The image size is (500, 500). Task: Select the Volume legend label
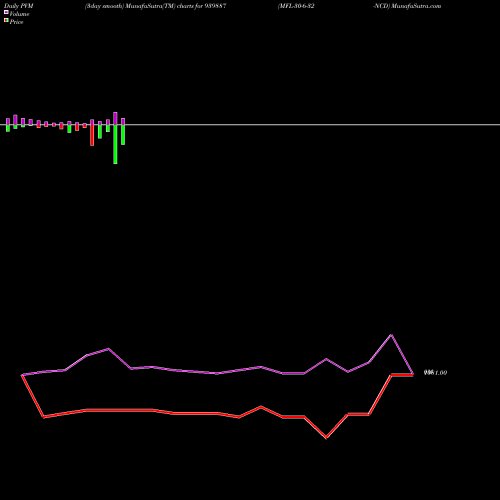[19, 14]
